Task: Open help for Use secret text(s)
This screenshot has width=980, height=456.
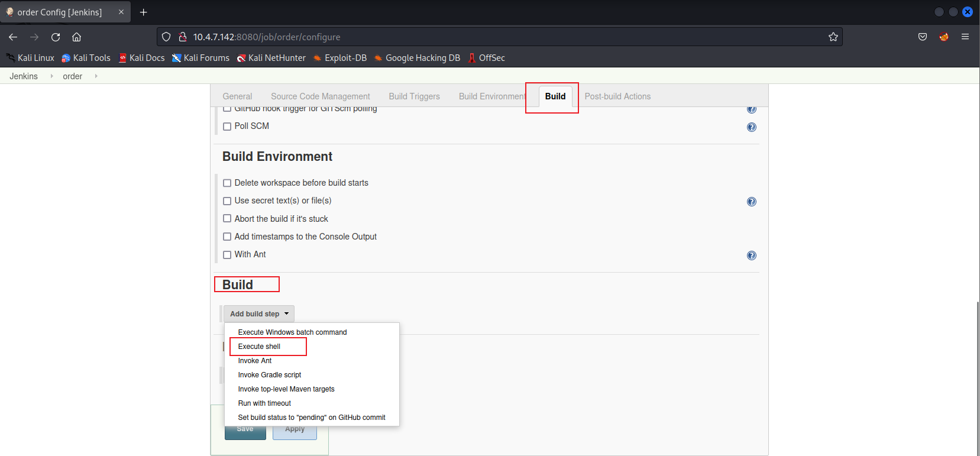Action: coord(752,202)
